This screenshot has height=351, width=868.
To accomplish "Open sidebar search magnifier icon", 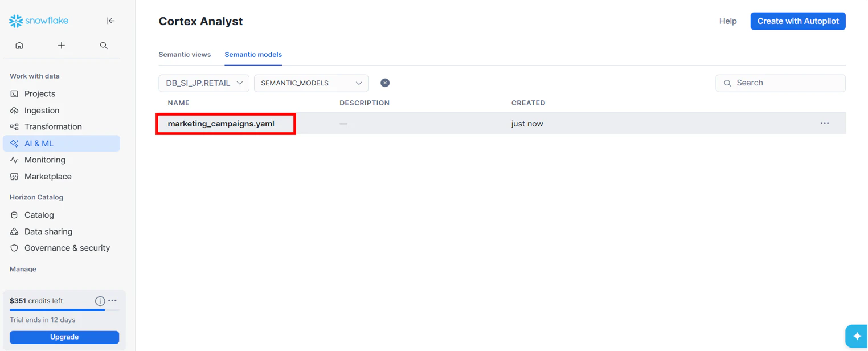I will (x=104, y=46).
